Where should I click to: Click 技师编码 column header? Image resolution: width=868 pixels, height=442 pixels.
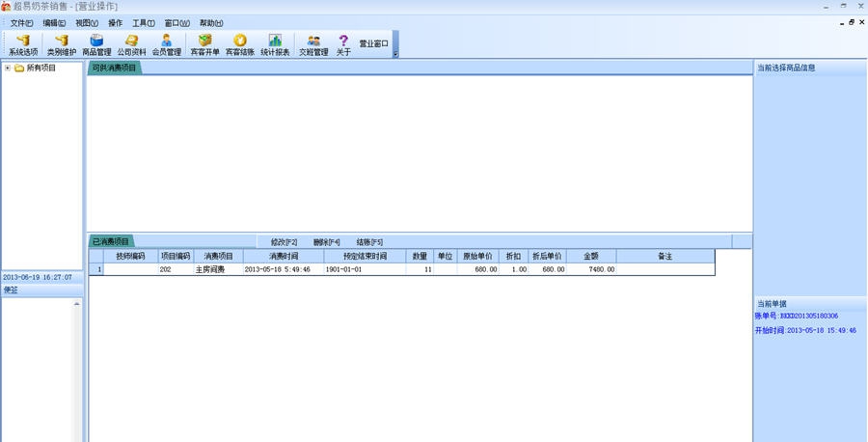[x=130, y=257]
